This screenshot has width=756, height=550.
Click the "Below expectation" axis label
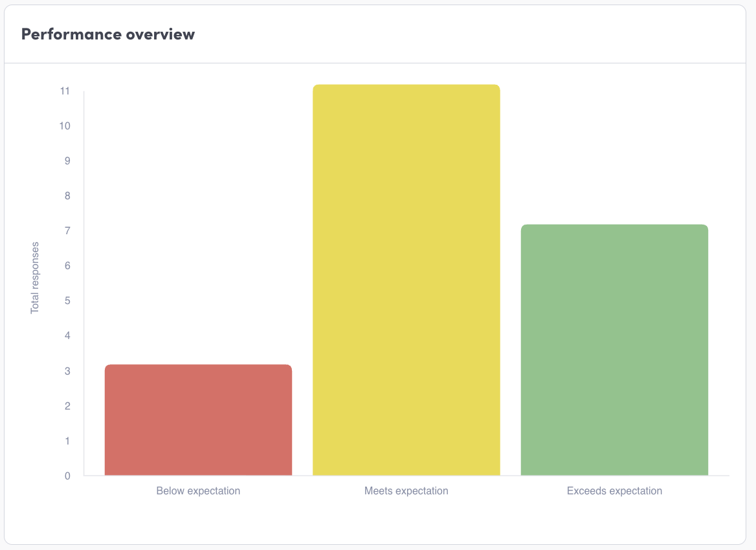[198, 491]
